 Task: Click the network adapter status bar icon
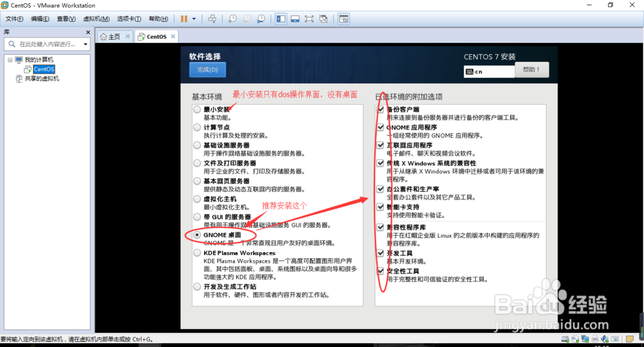(585, 339)
